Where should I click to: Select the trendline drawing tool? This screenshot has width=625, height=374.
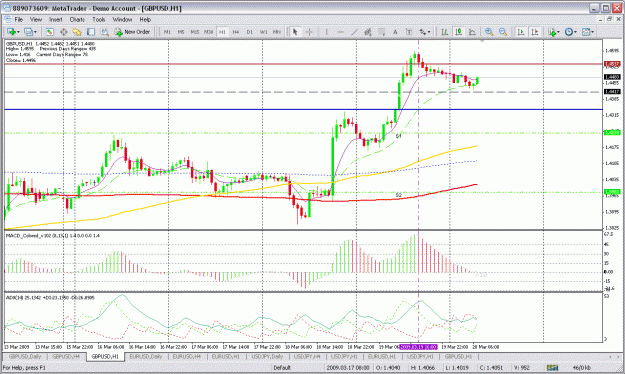(354, 32)
